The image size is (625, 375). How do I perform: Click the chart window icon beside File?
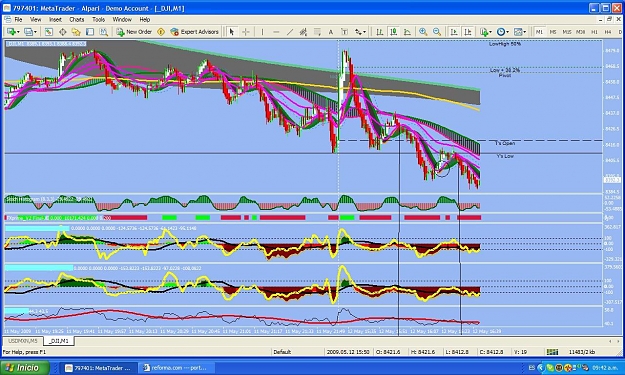[x=8, y=20]
